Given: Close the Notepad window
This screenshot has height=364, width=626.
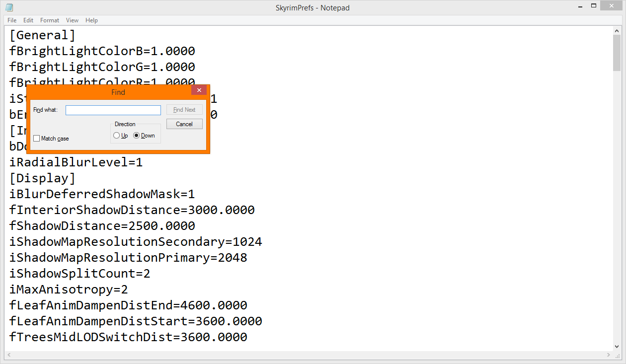Looking at the screenshot, I should (x=612, y=6).
